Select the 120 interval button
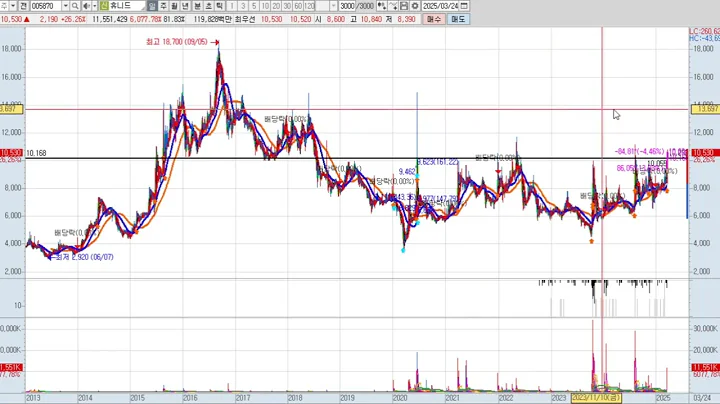The width and height of the screenshot is (720, 404). pyautogui.click(x=309, y=6)
